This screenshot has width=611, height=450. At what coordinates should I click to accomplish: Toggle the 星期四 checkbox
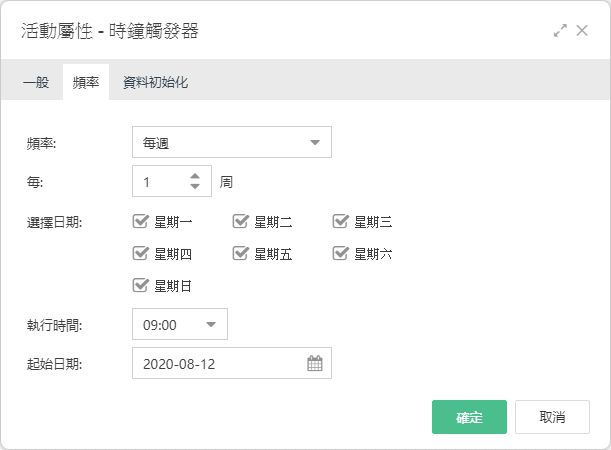point(140,254)
